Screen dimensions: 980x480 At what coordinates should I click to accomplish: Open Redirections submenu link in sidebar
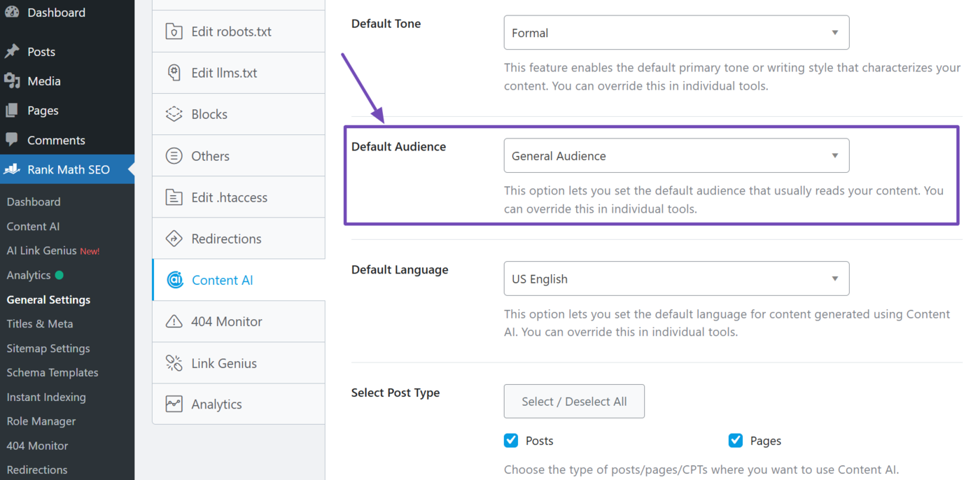pos(37,470)
